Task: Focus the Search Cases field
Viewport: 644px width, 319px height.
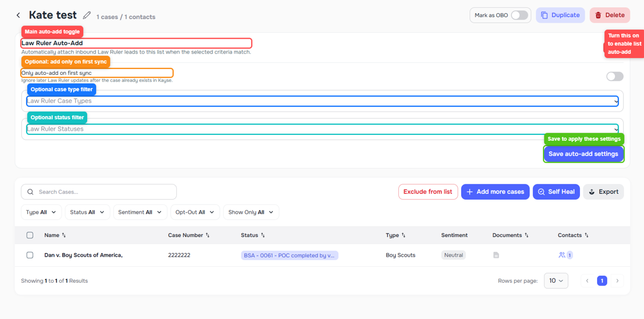Action: click(99, 191)
